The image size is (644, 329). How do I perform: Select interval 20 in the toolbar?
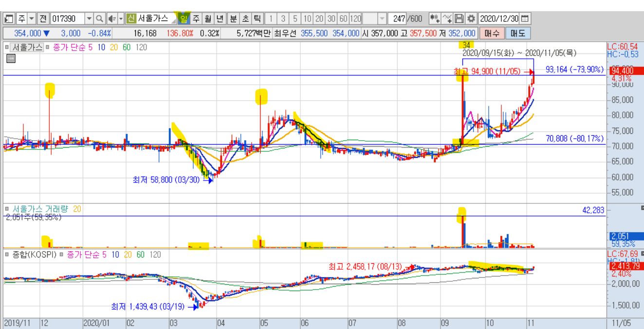click(319, 18)
